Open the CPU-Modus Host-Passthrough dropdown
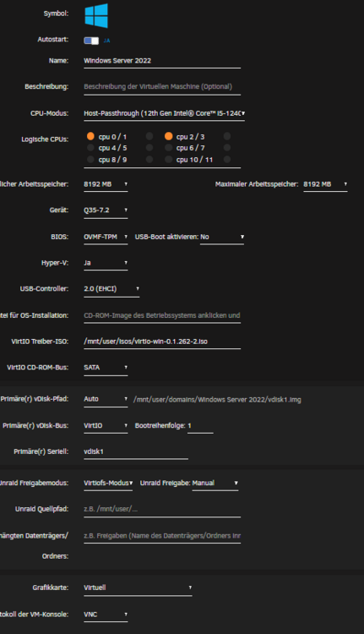The height and width of the screenshot is (634, 364). (x=164, y=113)
